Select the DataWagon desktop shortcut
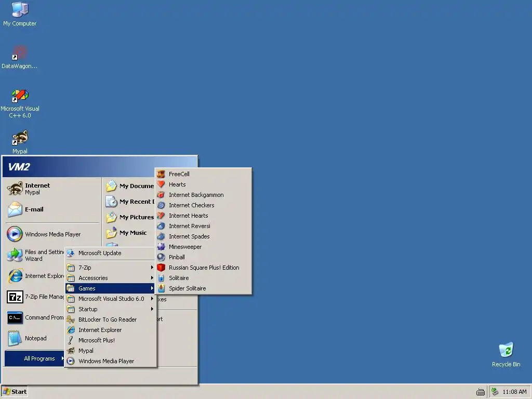 pos(19,57)
